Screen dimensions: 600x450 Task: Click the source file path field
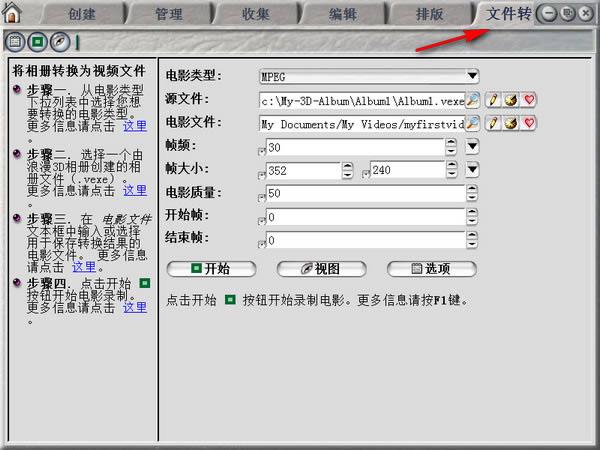[x=362, y=101]
